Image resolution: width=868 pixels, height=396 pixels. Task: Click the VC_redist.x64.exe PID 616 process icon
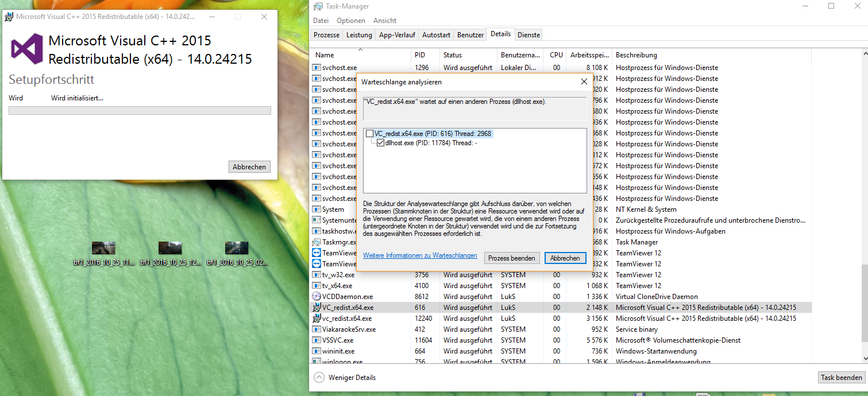pos(317,308)
